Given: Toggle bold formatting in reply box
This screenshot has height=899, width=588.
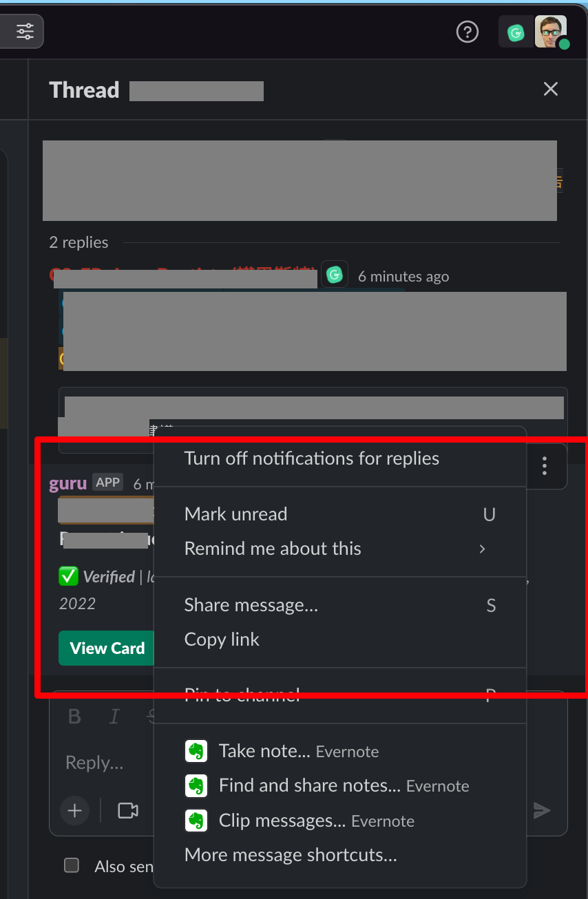Looking at the screenshot, I should (x=75, y=717).
